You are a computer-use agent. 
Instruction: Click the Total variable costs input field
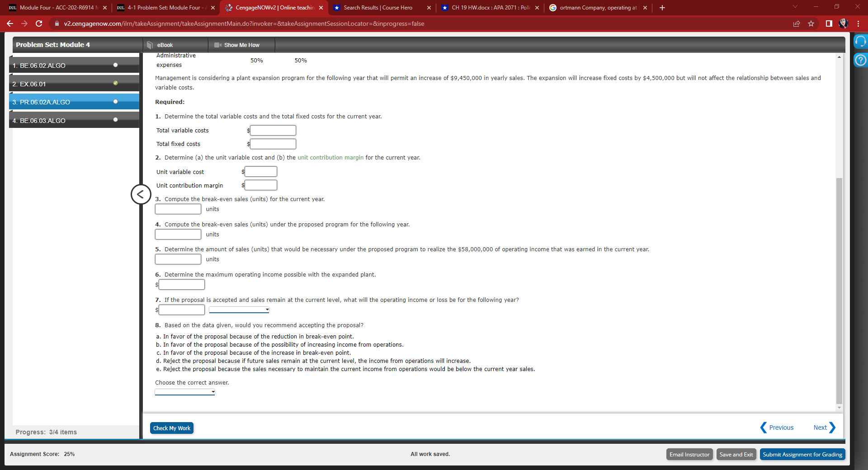tap(273, 130)
